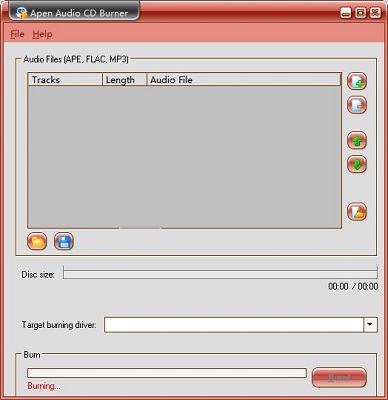The width and height of the screenshot is (388, 400).
Task: Sort by the Tracks column header
Action: click(x=65, y=80)
